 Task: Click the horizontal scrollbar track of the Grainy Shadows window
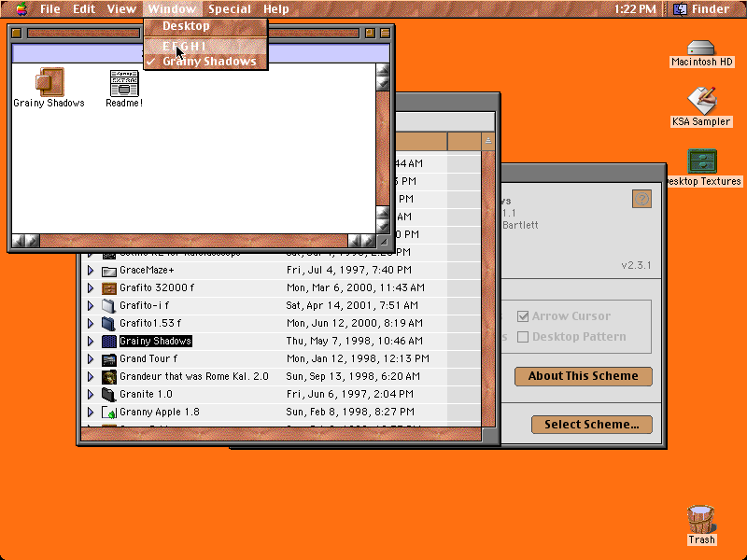[x=193, y=241]
